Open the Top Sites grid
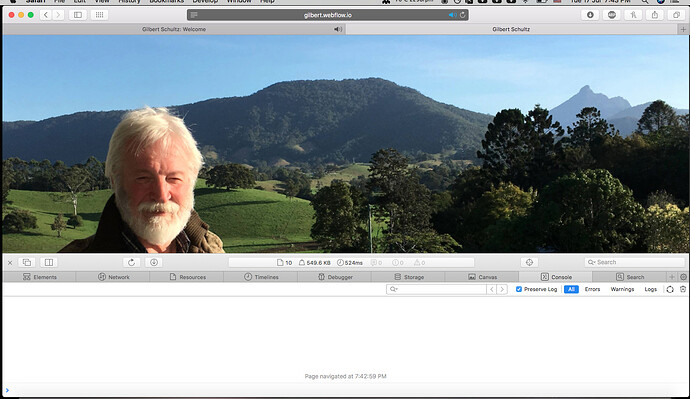This screenshot has height=399, width=690. (99, 15)
